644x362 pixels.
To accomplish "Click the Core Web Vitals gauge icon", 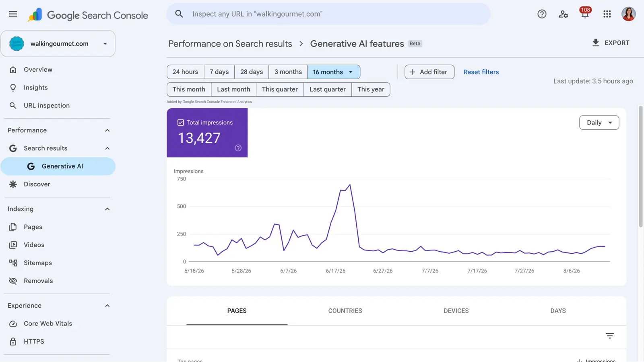I will (13, 324).
